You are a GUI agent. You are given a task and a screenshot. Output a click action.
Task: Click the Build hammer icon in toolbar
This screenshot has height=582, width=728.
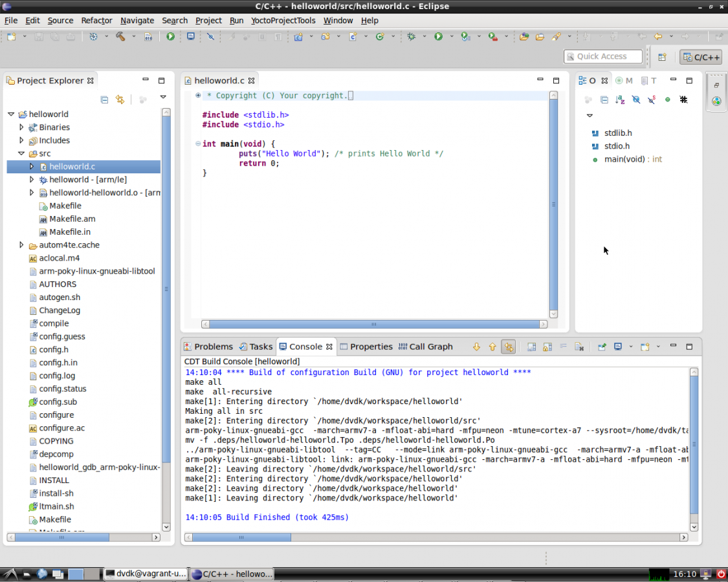[120, 37]
